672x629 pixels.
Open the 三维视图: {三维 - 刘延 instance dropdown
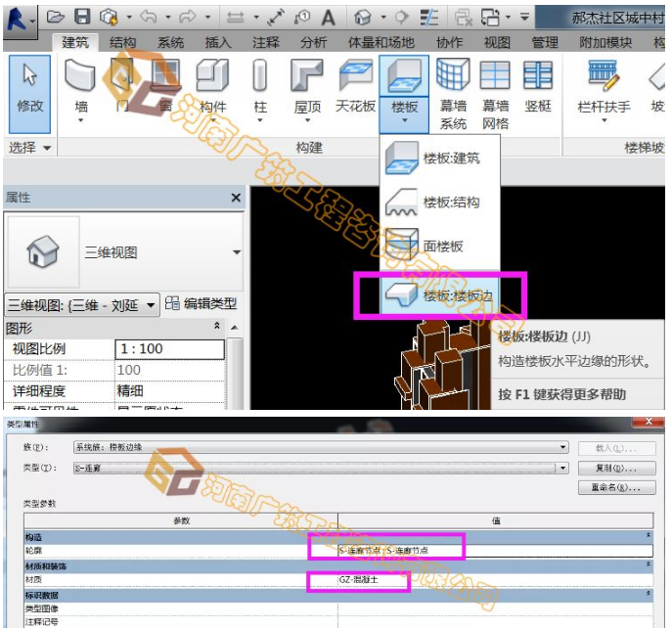pyautogui.click(x=151, y=305)
